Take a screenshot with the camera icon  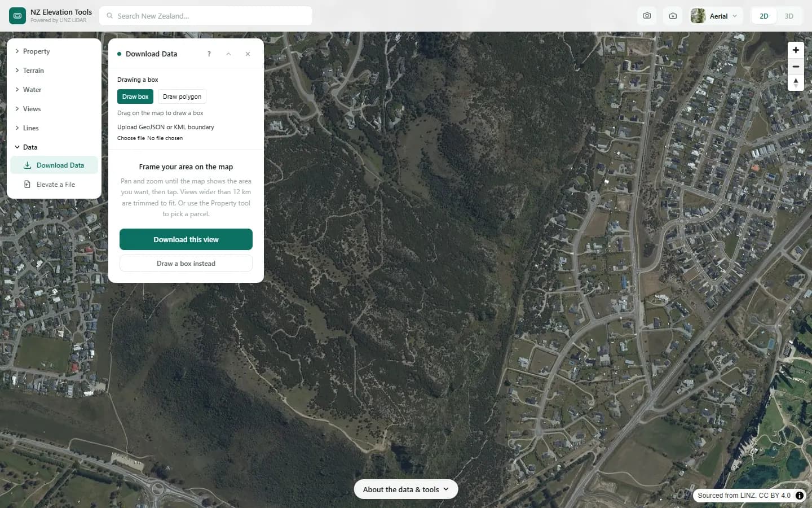coord(647,16)
